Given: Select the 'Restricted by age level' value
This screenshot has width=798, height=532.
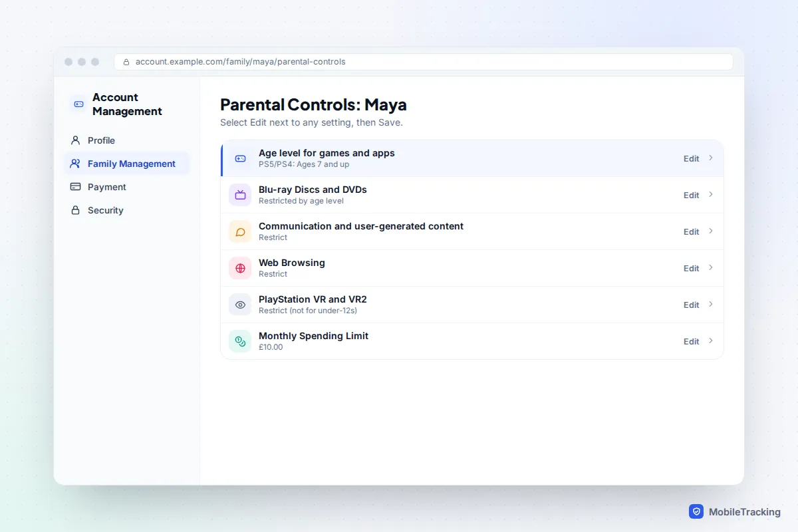Looking at the screenshot, I should (301, 201).
